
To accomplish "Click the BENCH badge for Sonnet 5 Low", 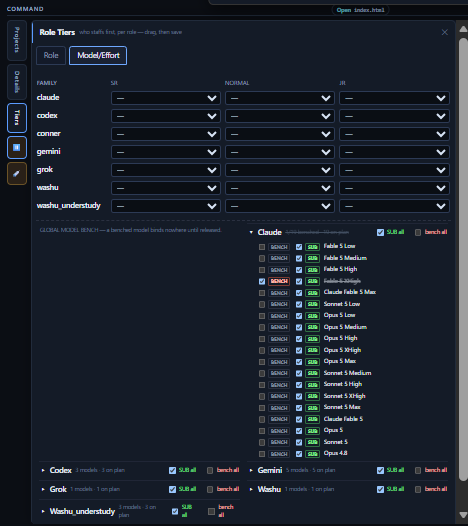I will point(279,304).
